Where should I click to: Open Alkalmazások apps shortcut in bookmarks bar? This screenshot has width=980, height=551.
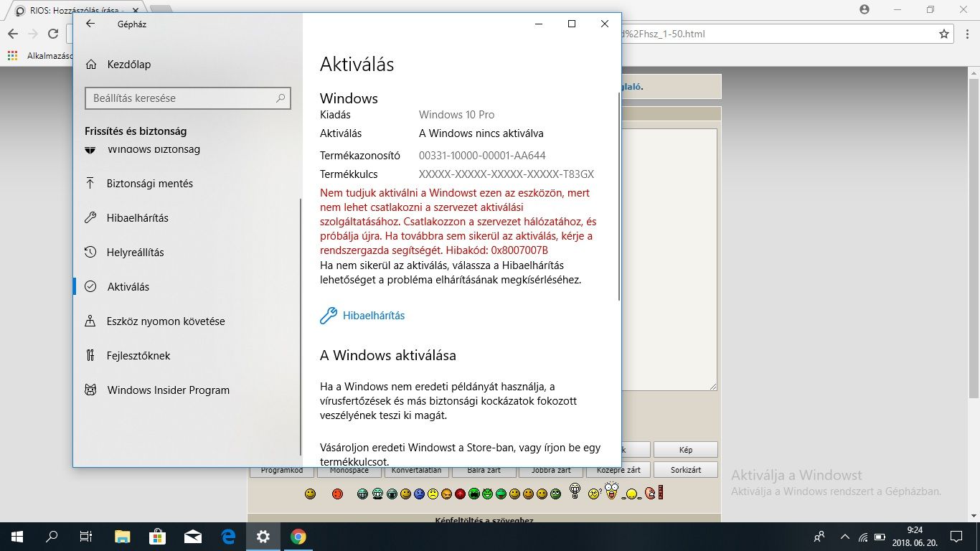39,55
